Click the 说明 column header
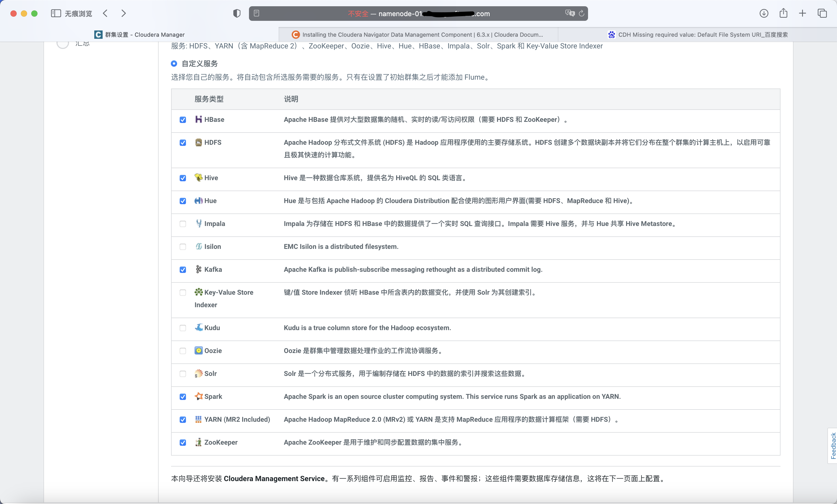This screenshot has height=504, width=837. (x=291, y=99)
